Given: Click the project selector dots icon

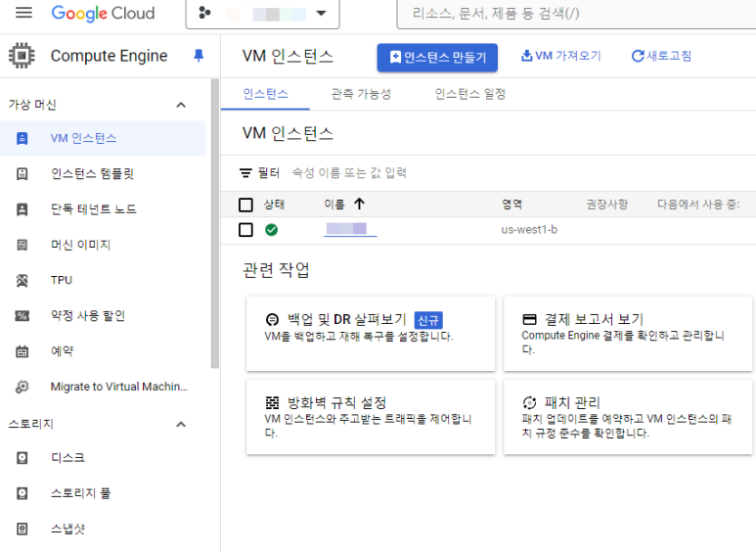Looking at the screenshot, I should click(x=205, y=13).
